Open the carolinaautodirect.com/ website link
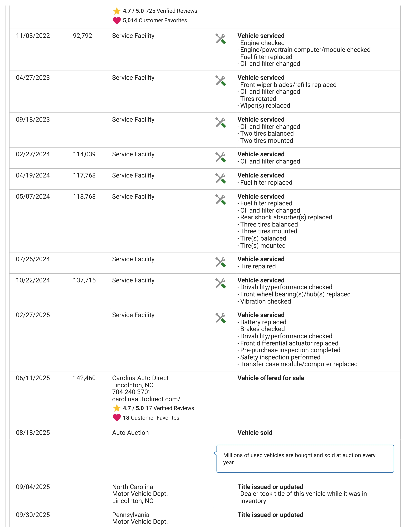The width and height of the screenshot is (411, 532). tap(146, 399)
